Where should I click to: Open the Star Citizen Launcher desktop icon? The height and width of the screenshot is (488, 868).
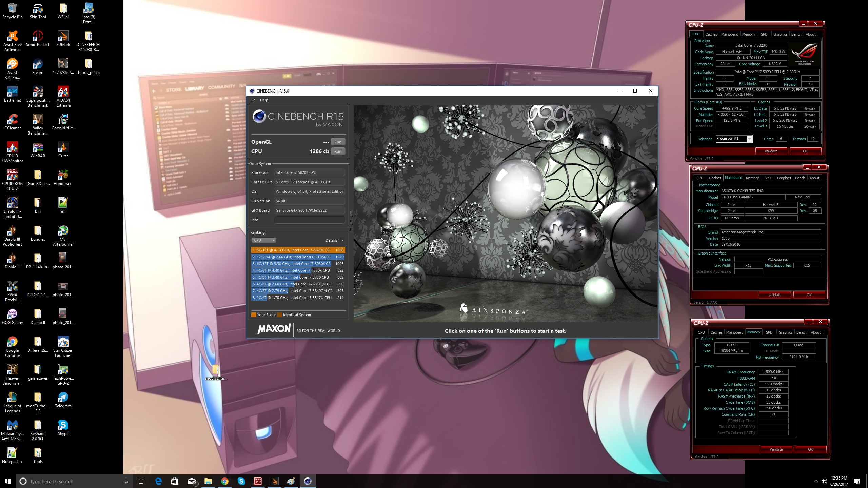click(63, 347)
